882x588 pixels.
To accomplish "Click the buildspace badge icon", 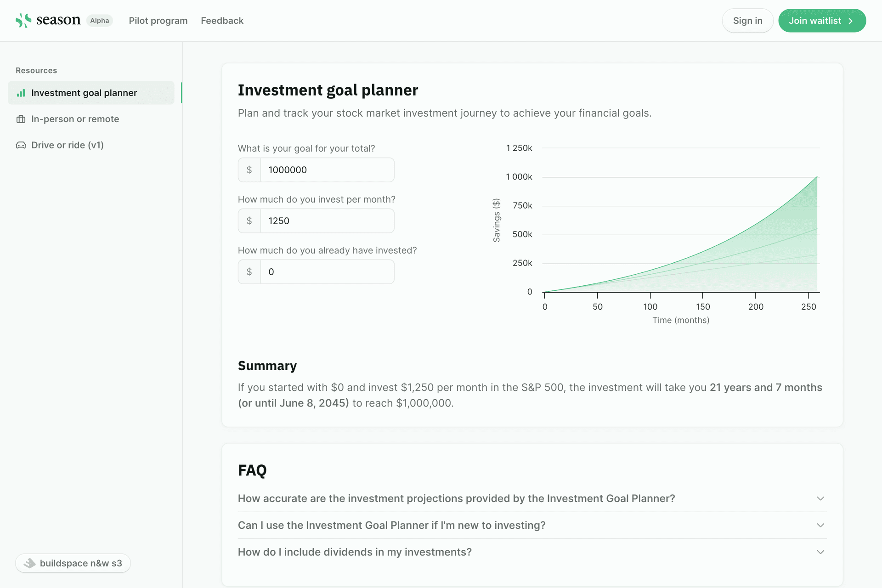I will coord(30,563).
